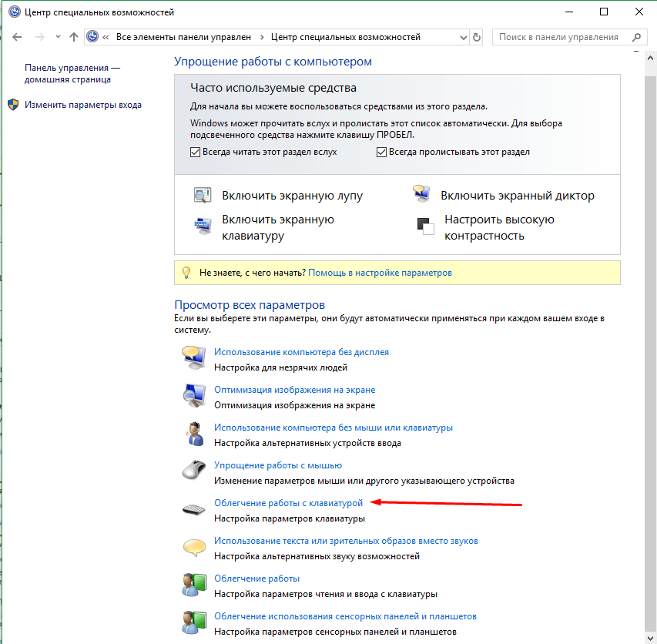Click Включить экранную клавиатуру
The image size is (657, 644).
coord(278,227)
